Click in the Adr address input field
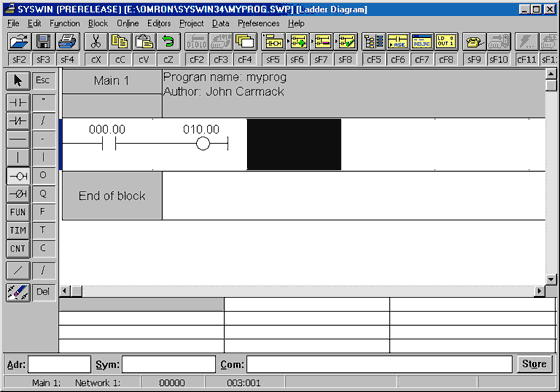 (x=59, y=364)
